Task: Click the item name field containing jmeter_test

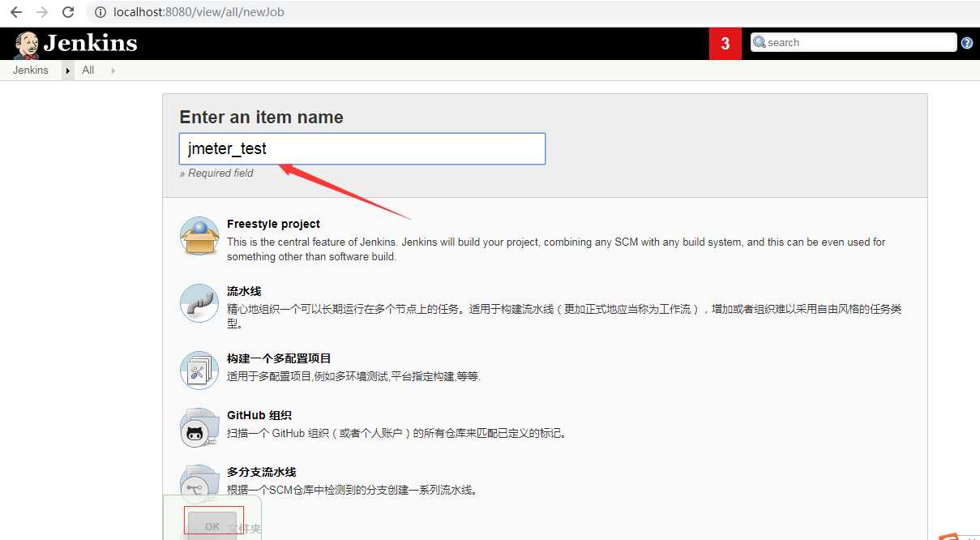Action: tap(362, 149)
